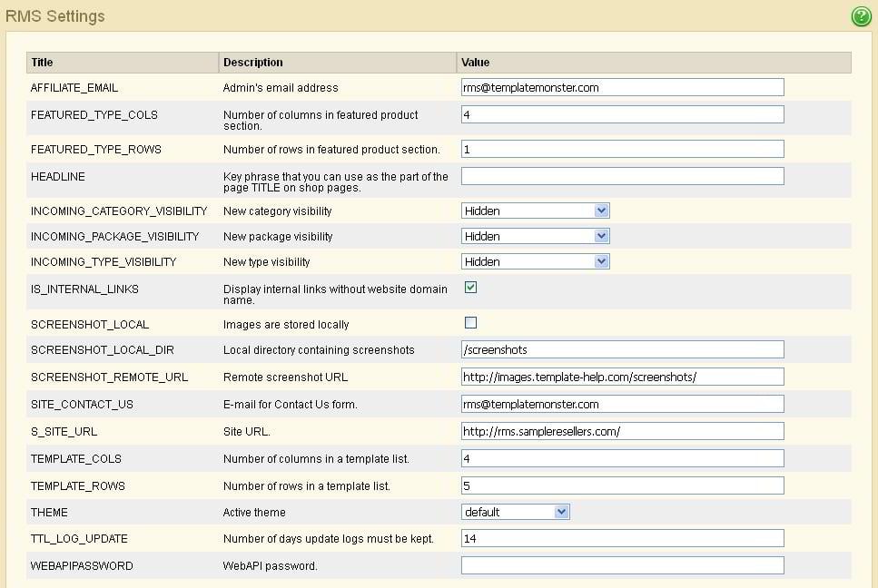Click the green help question mark icon

860,16
